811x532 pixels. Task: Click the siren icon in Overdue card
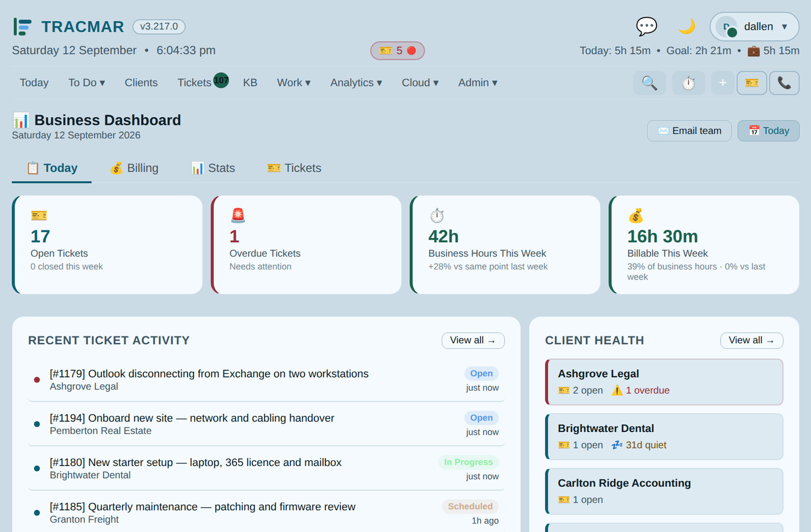point(238,216)
